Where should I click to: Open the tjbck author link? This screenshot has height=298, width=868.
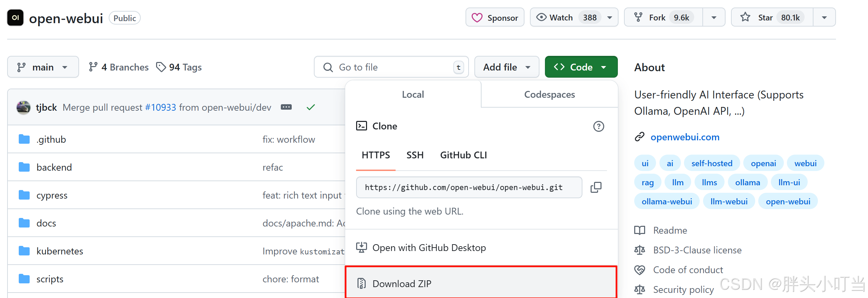click(46, 108)
